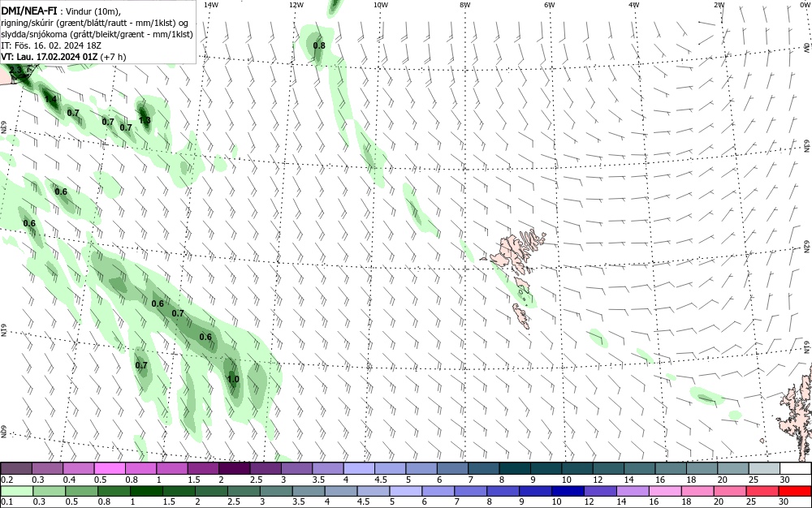Click the IT: Fös. 16. 02. 2024 18Z line
This screenshot has height=508, width=812.
(x=51, y=45)
